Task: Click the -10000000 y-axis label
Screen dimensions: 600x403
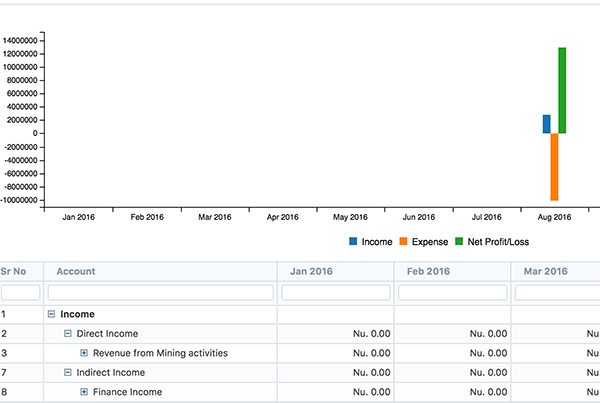Action: point(19,200)
